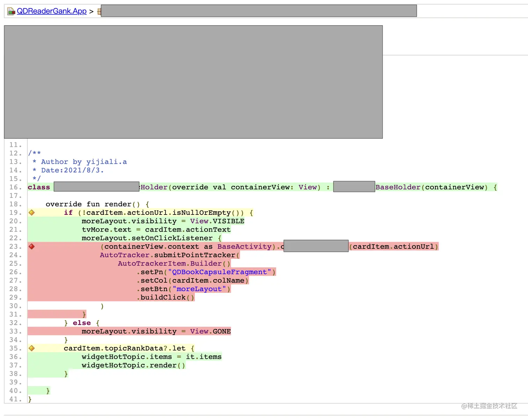Select line number 16 in the gutter
Image resolution: width=528 pixels, height=420 pixels.
(x=14, y=187)
